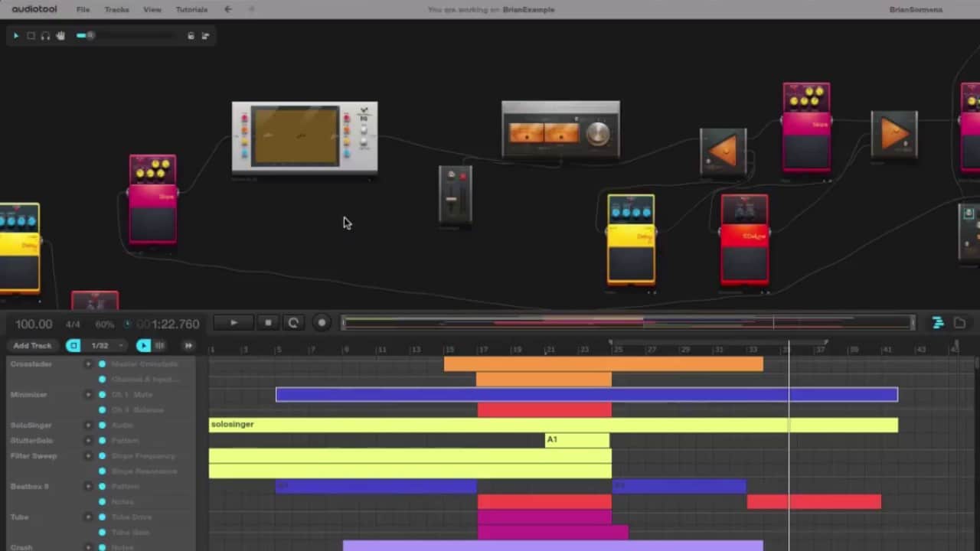Select the hand pan tool

pos(60,36)
